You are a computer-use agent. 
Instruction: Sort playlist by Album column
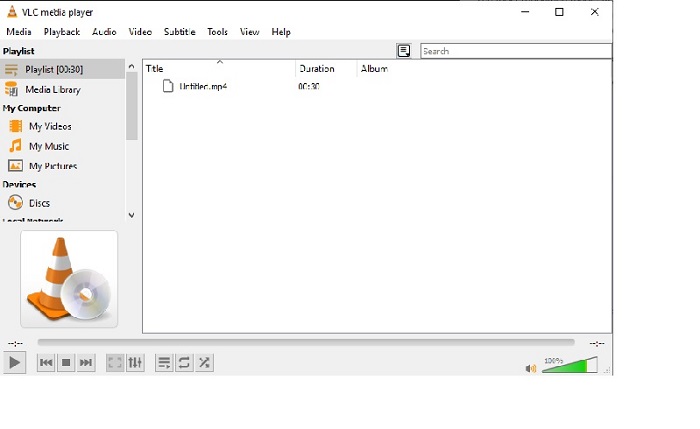click(374, 69)
